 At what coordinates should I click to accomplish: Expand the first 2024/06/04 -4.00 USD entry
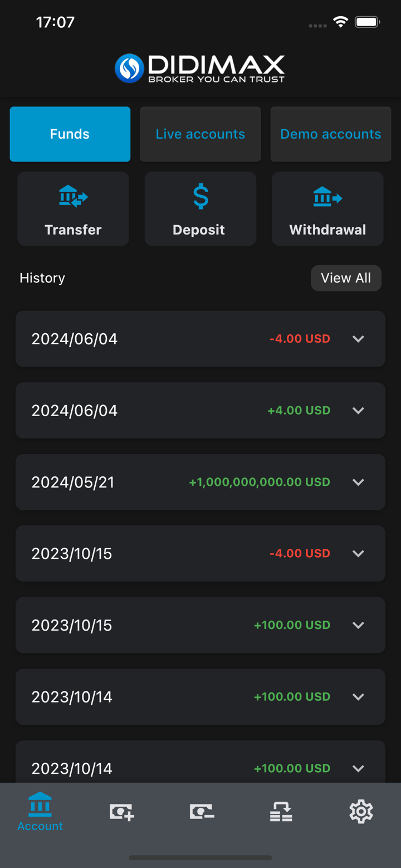point(358,339)
